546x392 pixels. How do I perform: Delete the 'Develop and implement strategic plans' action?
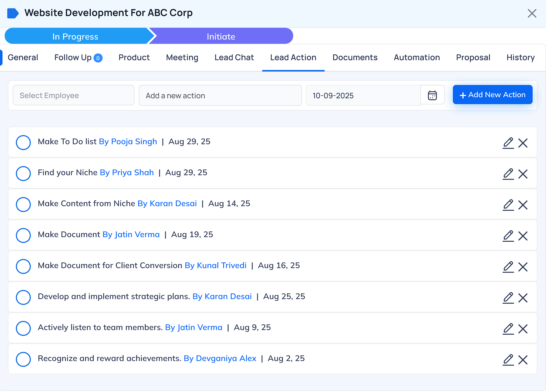click(x=523, y=298)
